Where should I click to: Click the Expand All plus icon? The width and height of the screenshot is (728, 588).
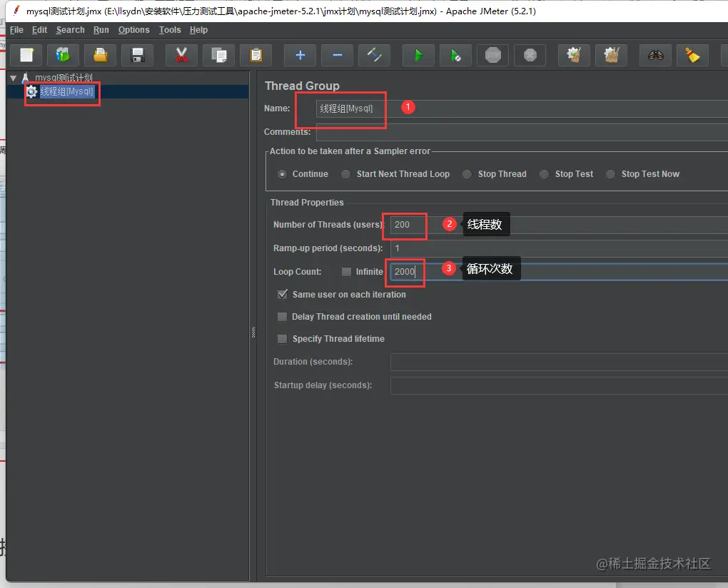coord(300,55)
